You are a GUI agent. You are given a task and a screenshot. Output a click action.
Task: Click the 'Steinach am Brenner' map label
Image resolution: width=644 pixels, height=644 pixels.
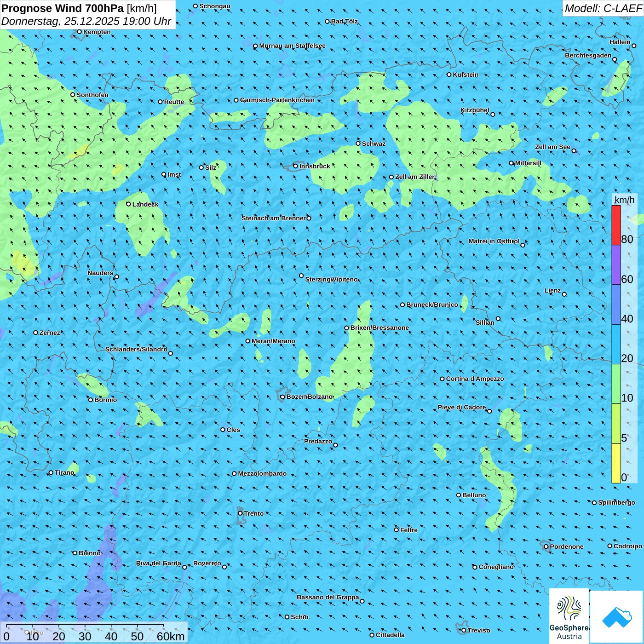click(274, 218)
